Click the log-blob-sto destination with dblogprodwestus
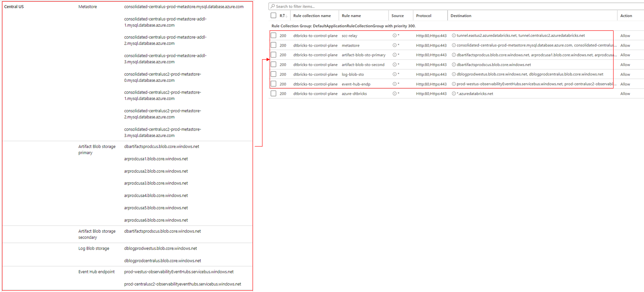This screenshot has width=644, height=292. click(530, 74)
